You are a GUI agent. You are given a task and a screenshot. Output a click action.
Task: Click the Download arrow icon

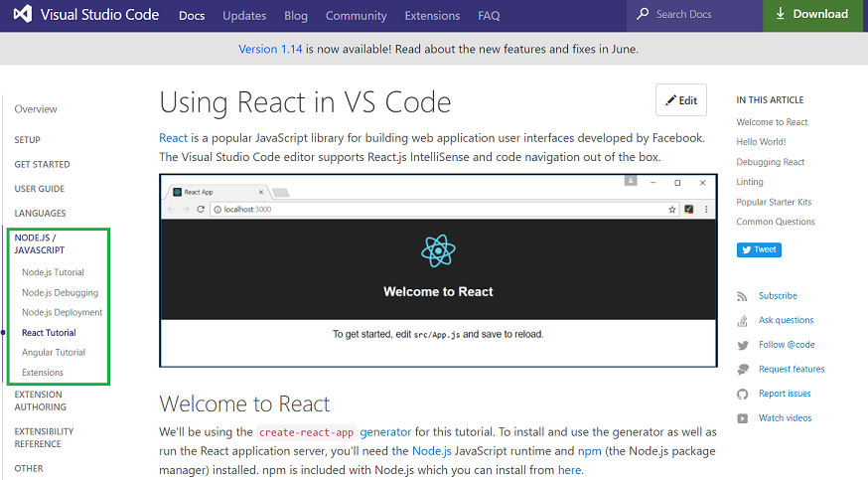(x=780, y=14)
